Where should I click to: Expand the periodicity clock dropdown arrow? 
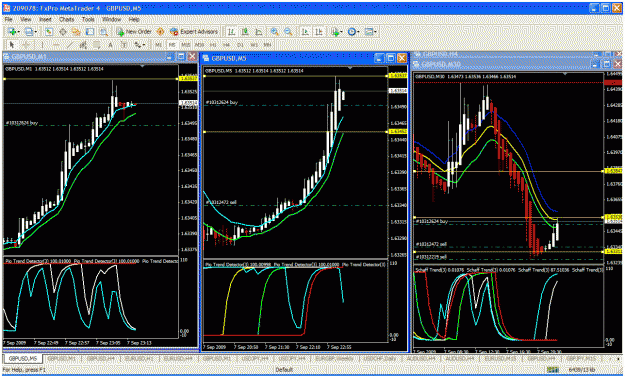tap(358, 32)
